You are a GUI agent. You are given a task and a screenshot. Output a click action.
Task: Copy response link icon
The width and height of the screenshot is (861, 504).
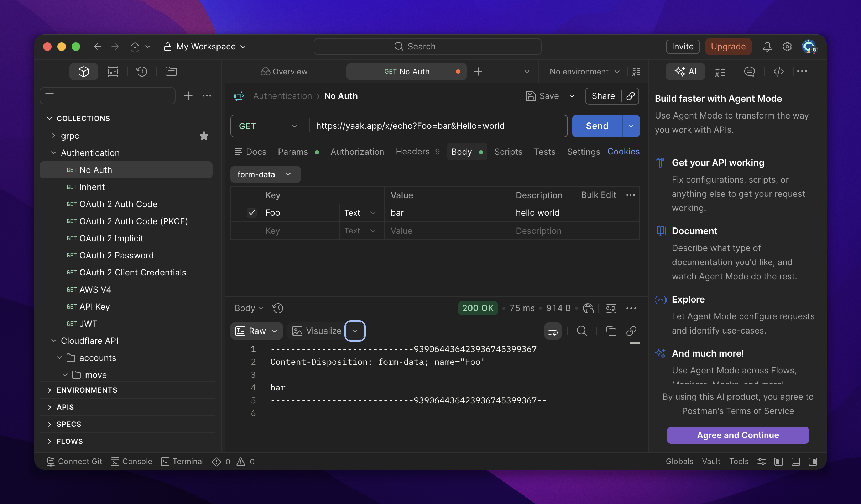(631, 331)
